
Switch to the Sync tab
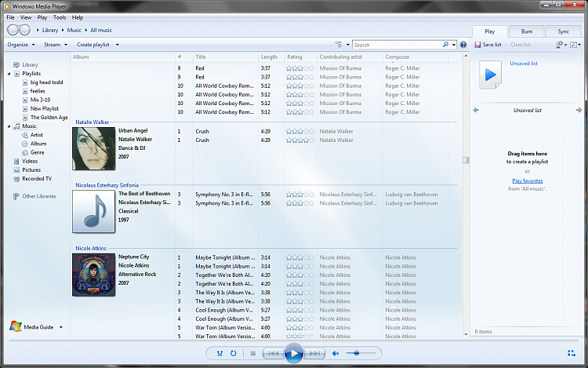pyautogui.click(x=563, y=31)
